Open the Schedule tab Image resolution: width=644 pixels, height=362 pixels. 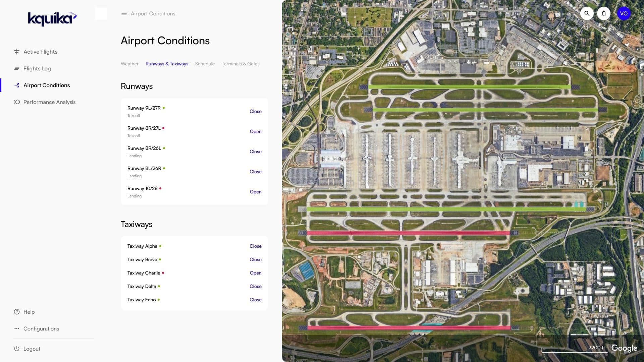pos(205,64)
